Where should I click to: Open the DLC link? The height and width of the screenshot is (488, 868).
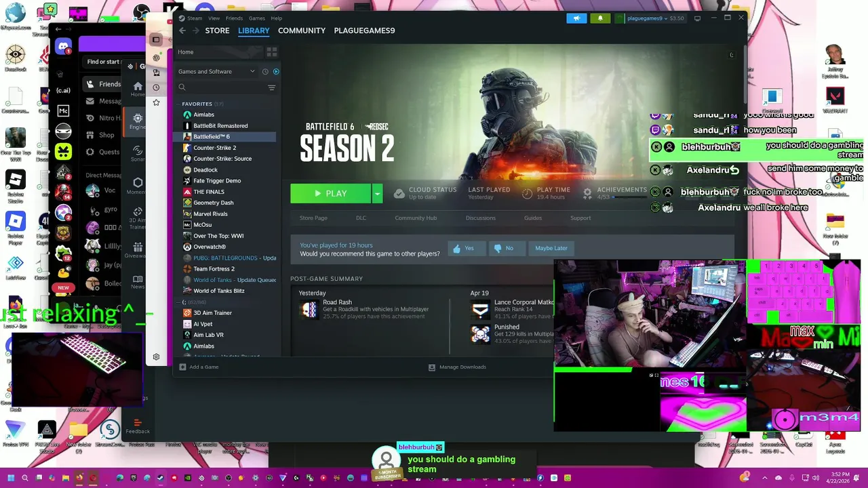tap(361, 218)
